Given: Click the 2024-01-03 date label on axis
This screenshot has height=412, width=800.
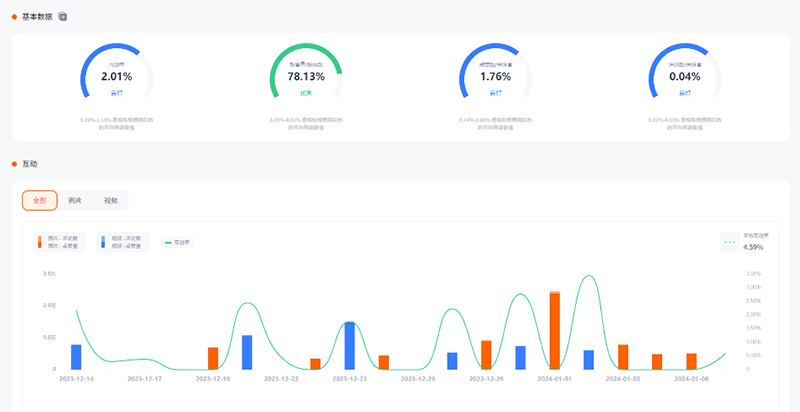Looking at the screenshot, I should click(623, 379).
